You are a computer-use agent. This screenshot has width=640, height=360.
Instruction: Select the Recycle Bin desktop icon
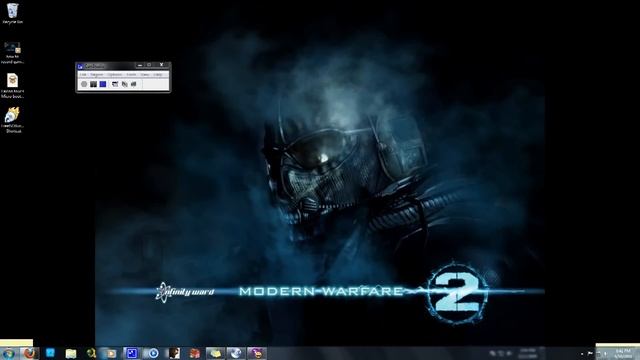(13, 13)
